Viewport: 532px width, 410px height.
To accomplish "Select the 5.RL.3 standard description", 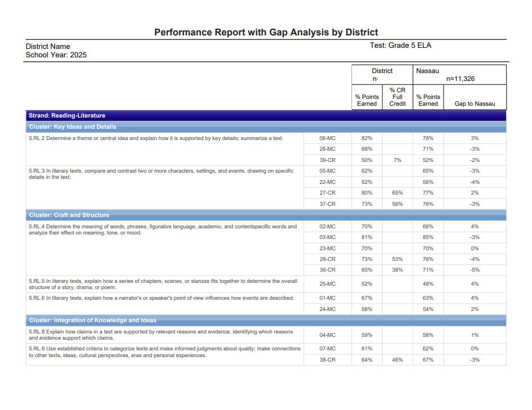I will pyautogui.click(x=161, y=174).
